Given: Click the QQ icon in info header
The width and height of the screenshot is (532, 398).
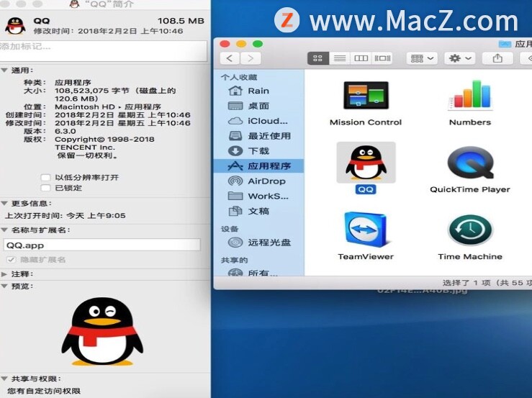Looking at the screenshot, I should click(x=16, y=26).
